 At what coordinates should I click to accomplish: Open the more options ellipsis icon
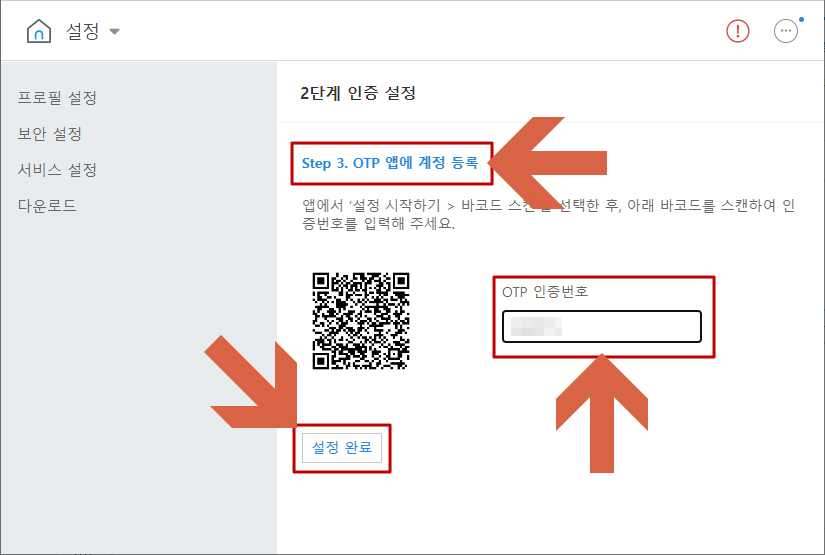pyautogui.click(x=786, y=31)
